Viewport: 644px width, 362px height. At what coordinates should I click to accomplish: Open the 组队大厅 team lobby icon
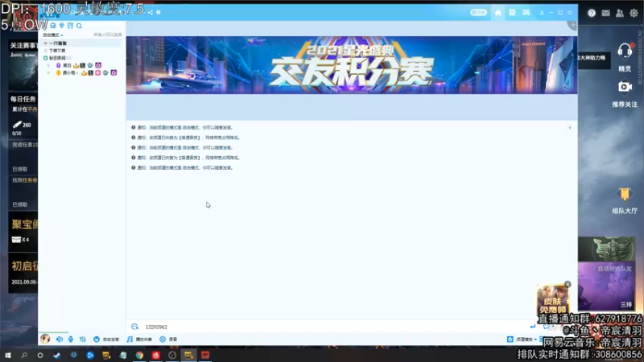pyautogui.click(x=625, y=194)
